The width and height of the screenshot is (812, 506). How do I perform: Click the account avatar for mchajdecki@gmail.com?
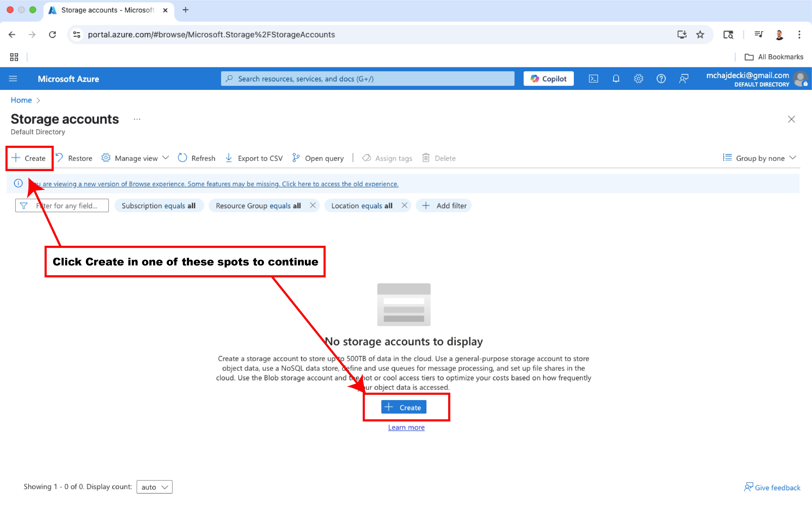800,79
